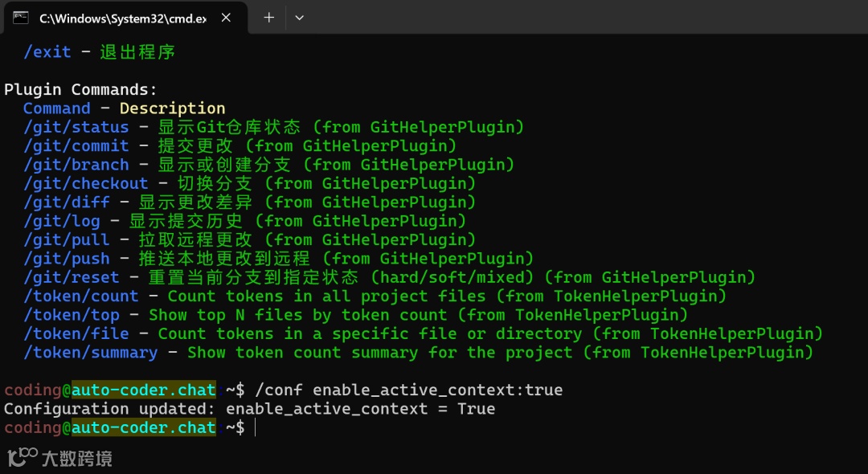
Task: Expand the new tab profile dropdown chevron
Action: click(x=299, y=18)
